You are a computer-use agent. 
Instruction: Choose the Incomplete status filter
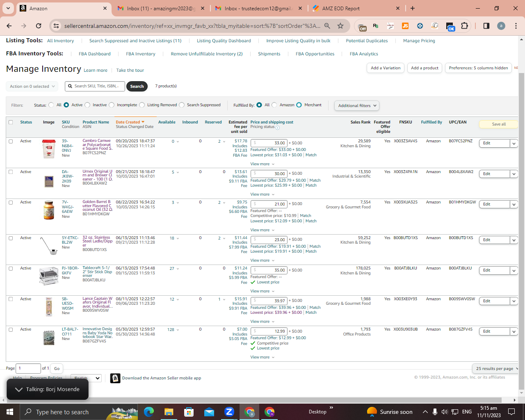112,105
